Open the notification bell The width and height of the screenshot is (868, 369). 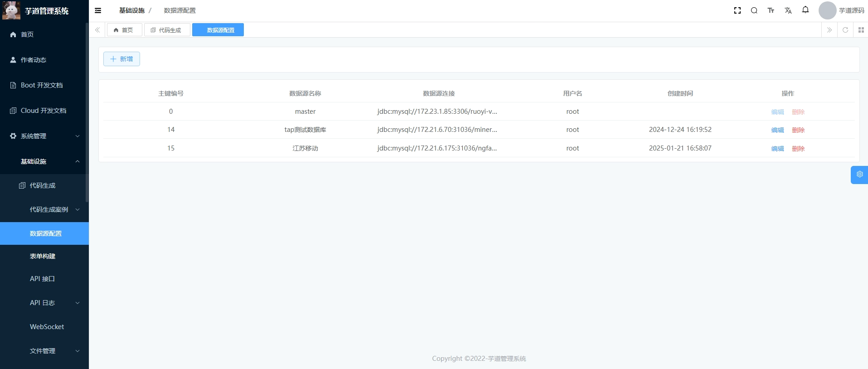pos(805,10)
